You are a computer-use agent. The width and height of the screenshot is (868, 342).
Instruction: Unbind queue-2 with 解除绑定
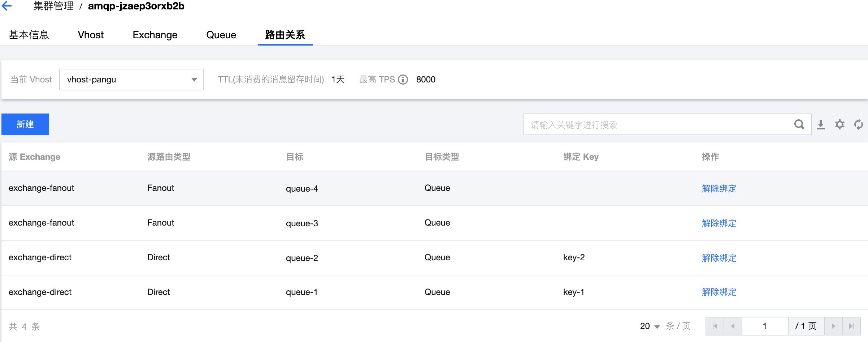719,258
